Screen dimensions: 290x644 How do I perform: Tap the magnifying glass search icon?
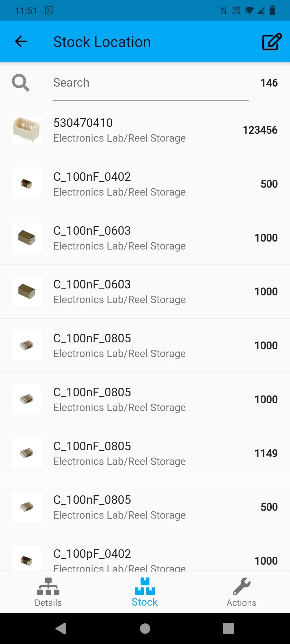tap(21, 83)
